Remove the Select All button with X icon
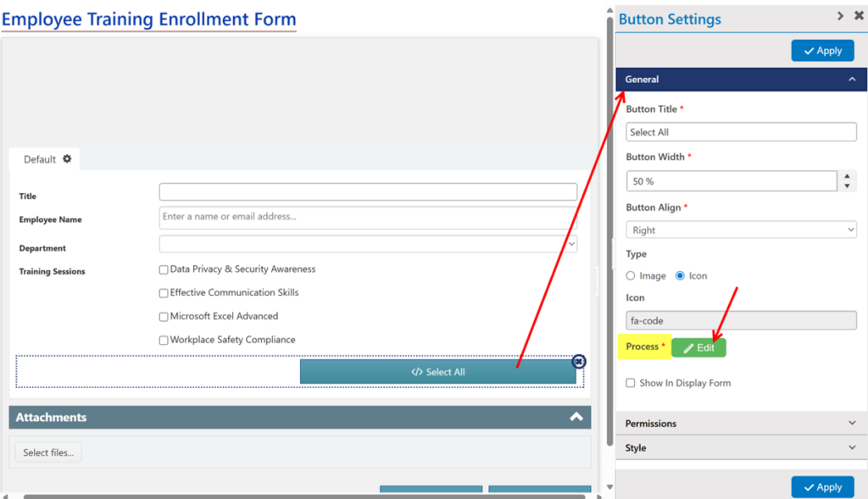This screenshot has width=868, height=499. pyautogui.click(x=579, y=362)
